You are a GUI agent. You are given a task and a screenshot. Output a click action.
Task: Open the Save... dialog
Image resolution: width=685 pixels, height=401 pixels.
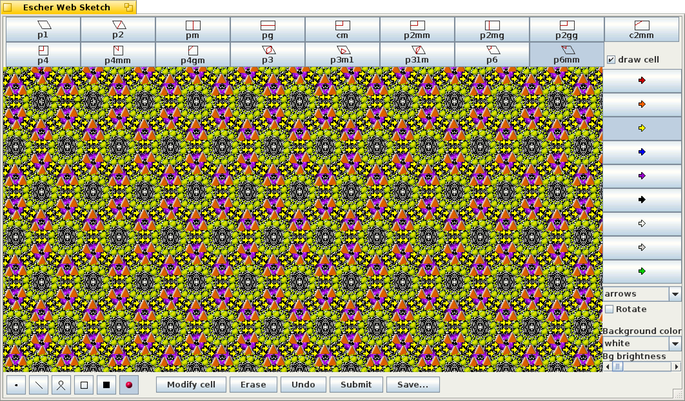point(413,385)
